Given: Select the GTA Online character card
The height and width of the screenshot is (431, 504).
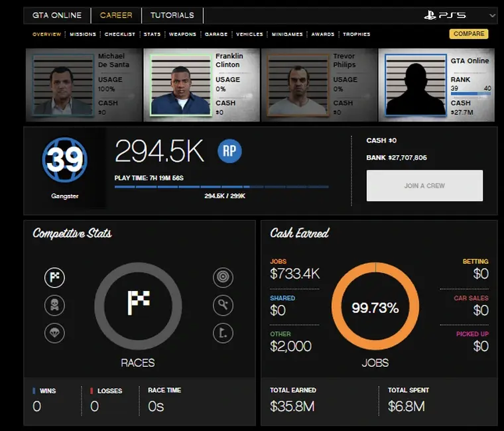Looking at the screenshot, I should tap(436, 85).
